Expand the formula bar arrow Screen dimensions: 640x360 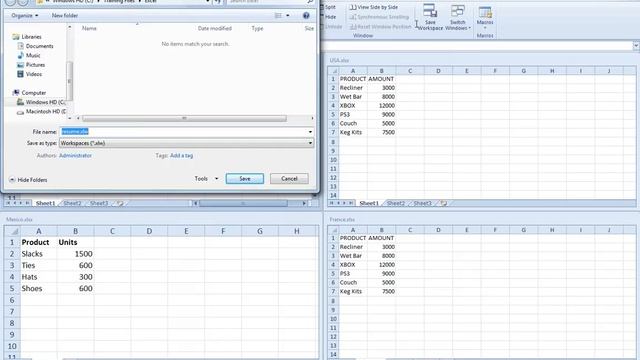tap(636, 46)
